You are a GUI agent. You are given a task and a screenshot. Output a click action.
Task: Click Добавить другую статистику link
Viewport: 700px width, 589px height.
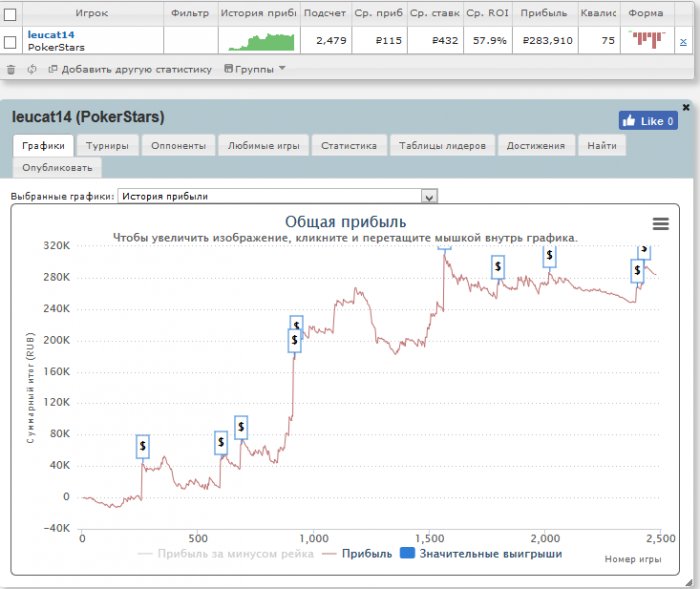pyautogui.click(x=130, y=69)
